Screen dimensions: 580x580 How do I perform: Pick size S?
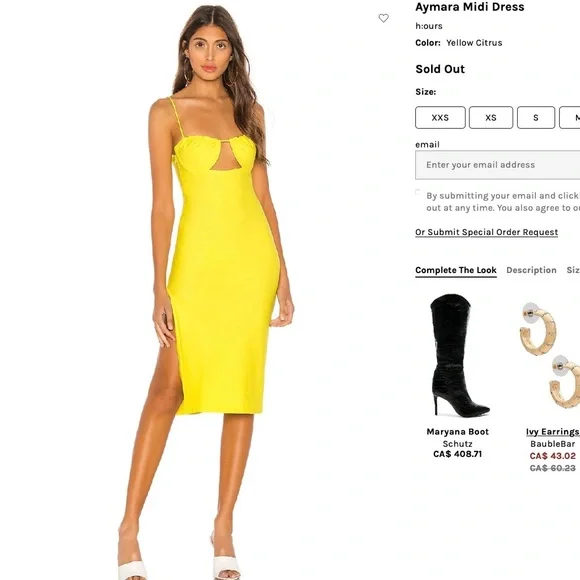[x=536, y=118]
